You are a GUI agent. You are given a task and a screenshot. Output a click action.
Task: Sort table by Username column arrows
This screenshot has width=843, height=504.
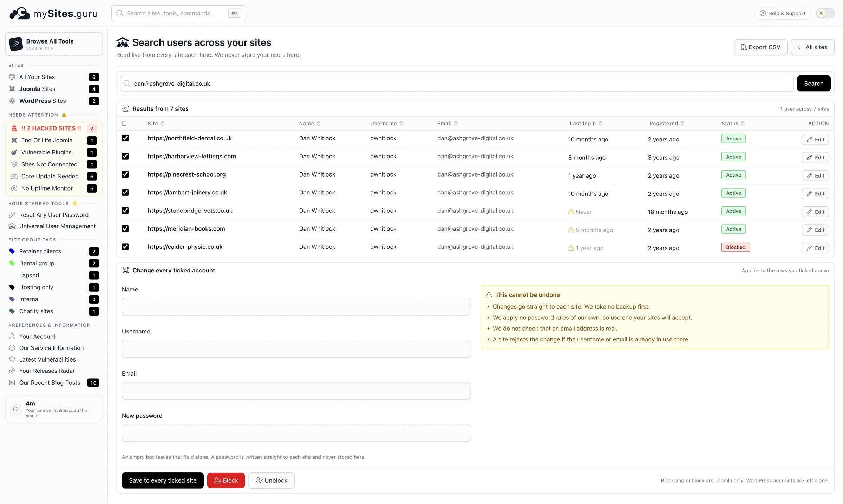pyautogui.click(x=401, y=124)
